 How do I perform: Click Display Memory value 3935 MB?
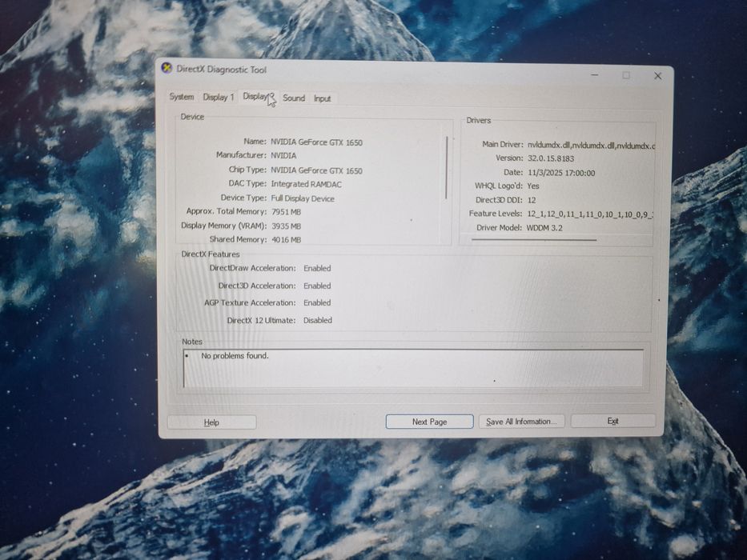click(286, 226)
